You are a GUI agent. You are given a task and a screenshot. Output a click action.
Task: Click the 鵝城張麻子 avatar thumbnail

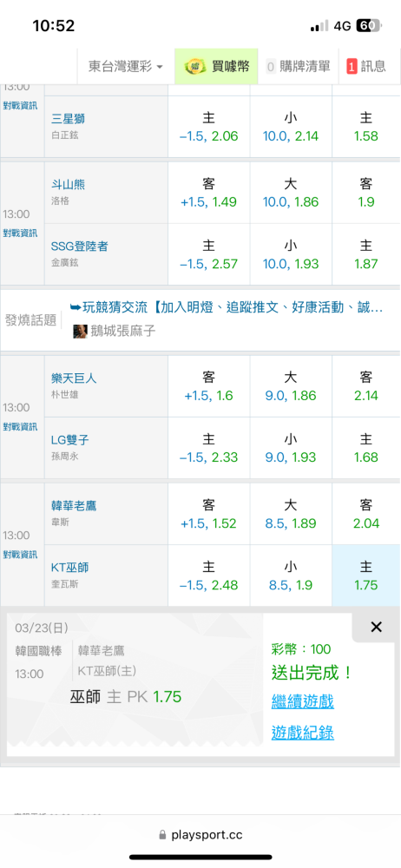coord(81,332)
